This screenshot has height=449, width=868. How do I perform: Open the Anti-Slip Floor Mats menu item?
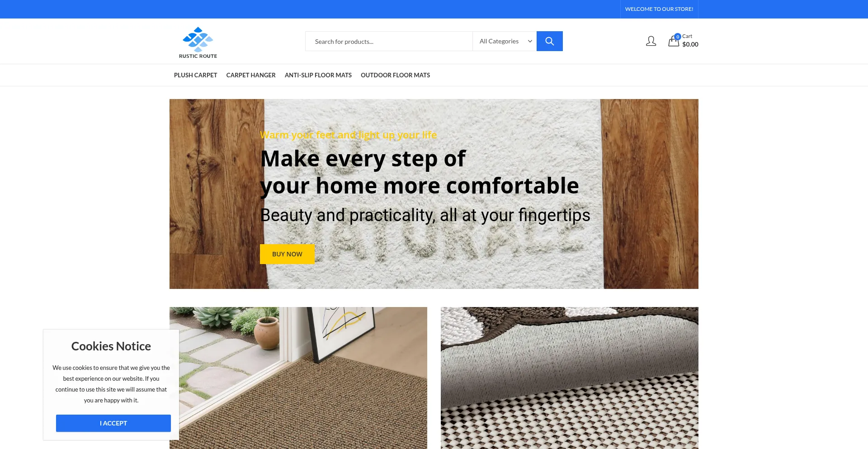coord(318,75)
